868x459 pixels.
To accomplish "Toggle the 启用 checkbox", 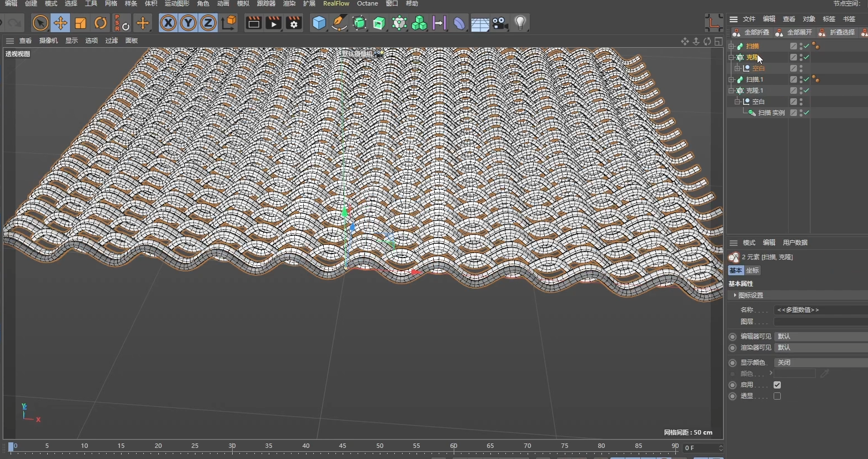I will click(777, 385).
